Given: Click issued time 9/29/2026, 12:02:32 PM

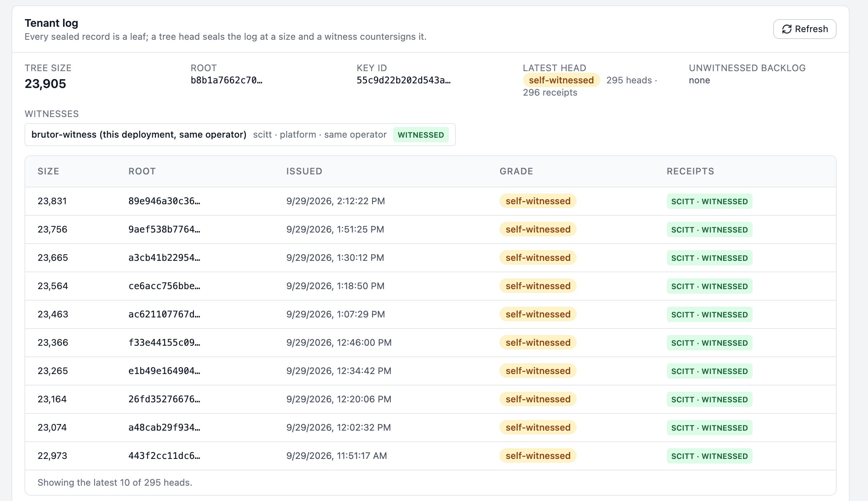Looking at the screenshot, I should (x=339, y=428).
